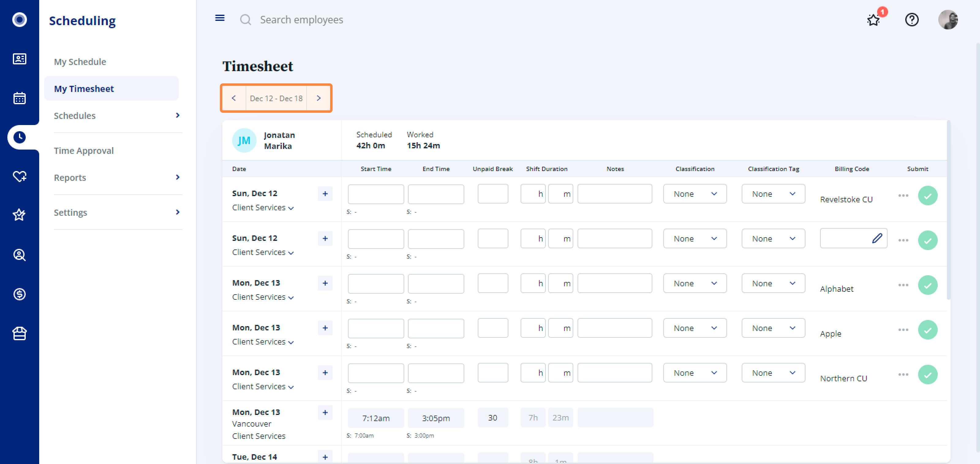Viewport: 980px width, 464px height.
Task: Open the hamburger menu icon
Action: pyautogui.click(x=220, y=18)
